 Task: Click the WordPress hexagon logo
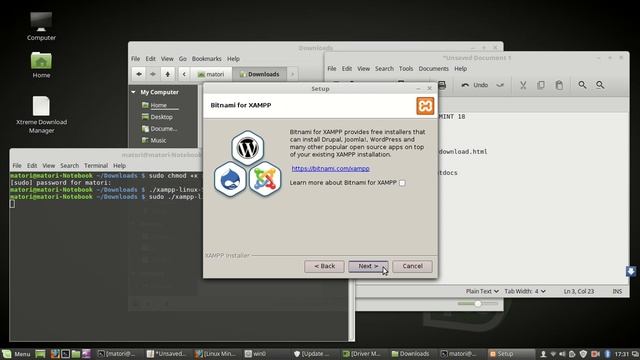point(247,147)
